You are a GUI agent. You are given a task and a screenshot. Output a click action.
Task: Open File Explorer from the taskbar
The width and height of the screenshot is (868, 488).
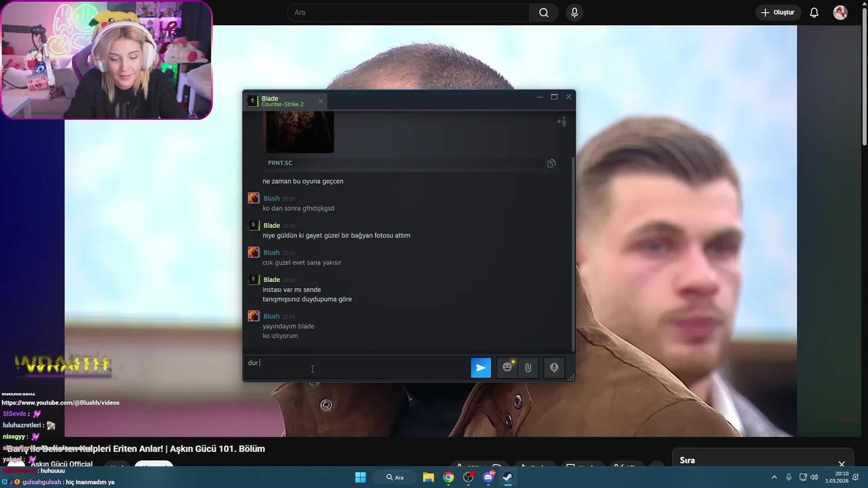click(429, 477)
